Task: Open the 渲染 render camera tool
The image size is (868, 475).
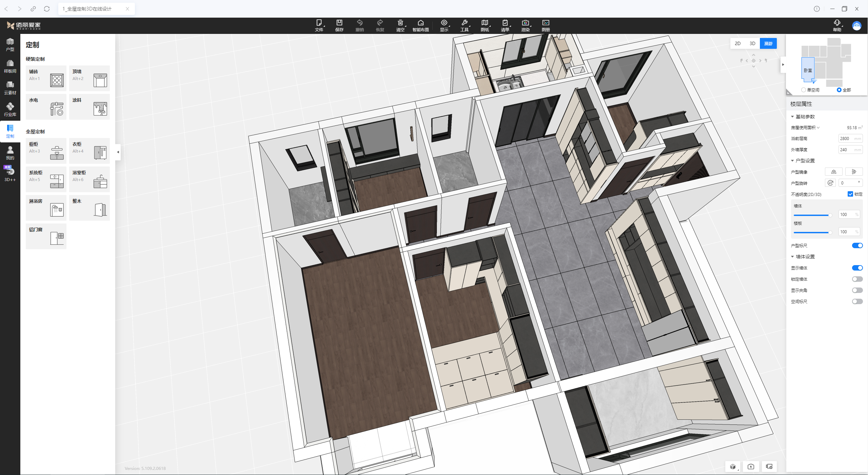Action: coord(525,25)
